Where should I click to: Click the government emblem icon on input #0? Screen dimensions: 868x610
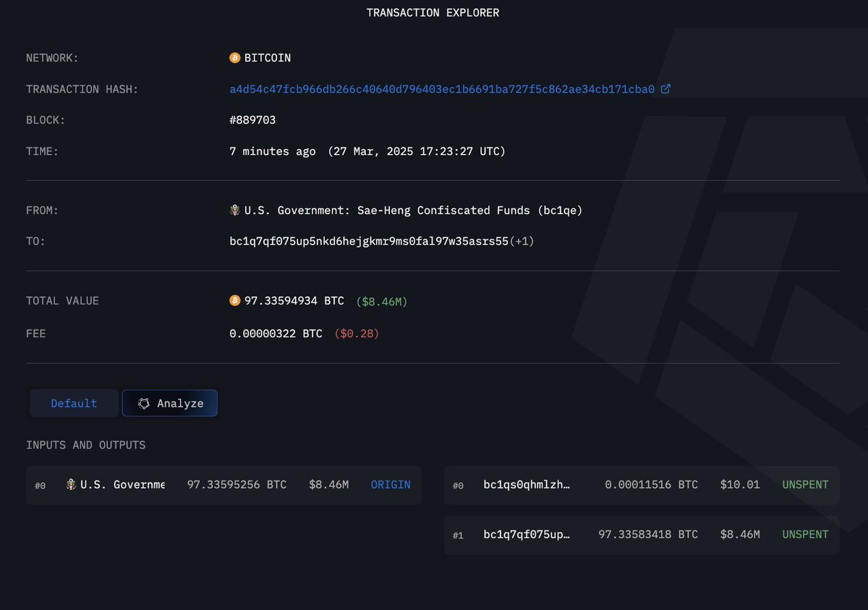point(70,485)
